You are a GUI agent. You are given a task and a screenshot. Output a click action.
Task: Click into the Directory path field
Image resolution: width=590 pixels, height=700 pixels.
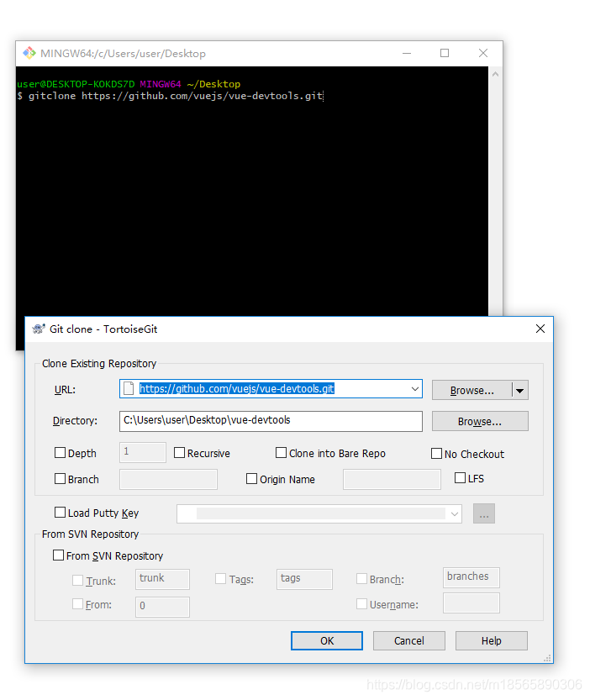click(271, 421)
